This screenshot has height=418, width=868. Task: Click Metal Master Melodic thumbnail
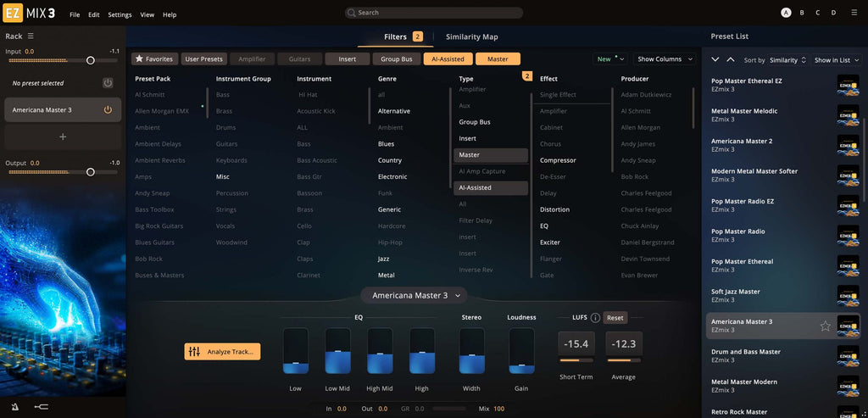pos(848,115)
